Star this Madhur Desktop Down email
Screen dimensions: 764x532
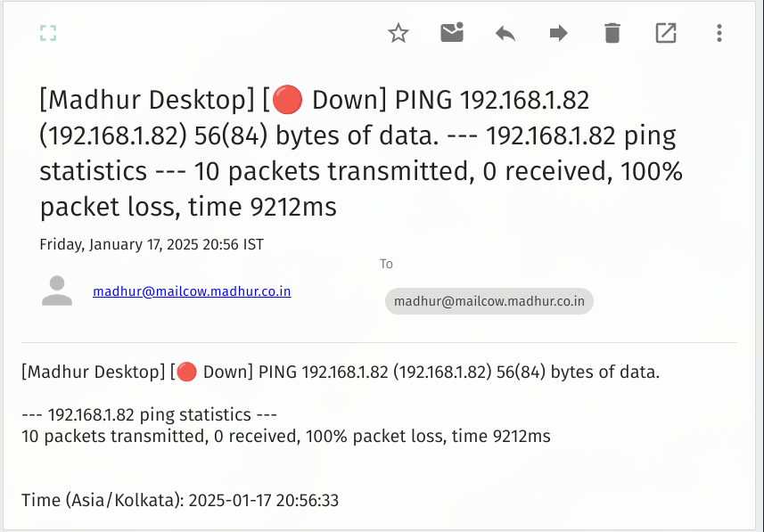(398, 33)
